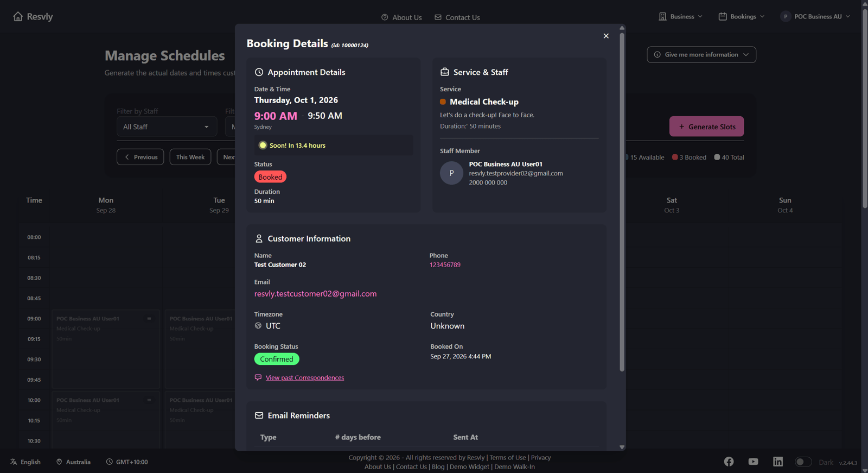This screenshot has height=473, width=868.
Task: Click the Confirmed booking status badge
Action: (x=277, y=359)
